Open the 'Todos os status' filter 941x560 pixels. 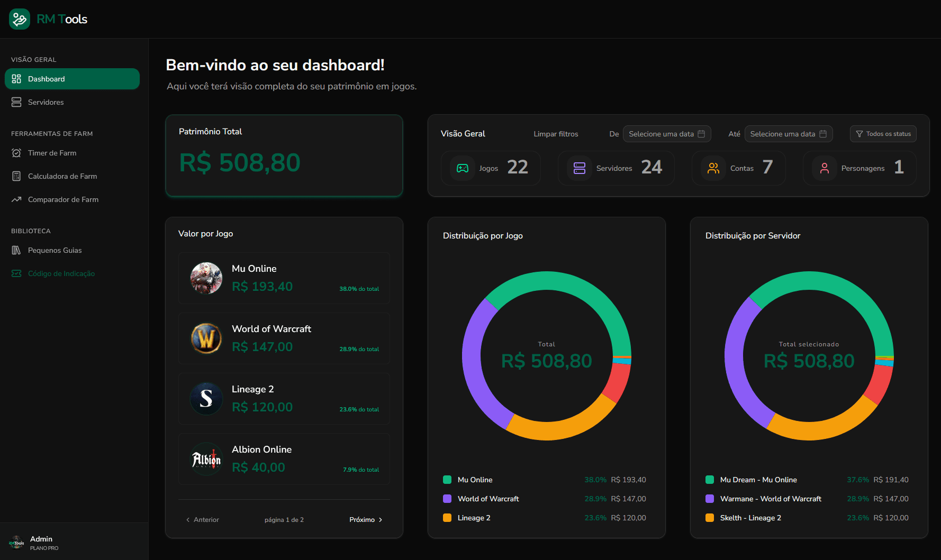(883, 134)
